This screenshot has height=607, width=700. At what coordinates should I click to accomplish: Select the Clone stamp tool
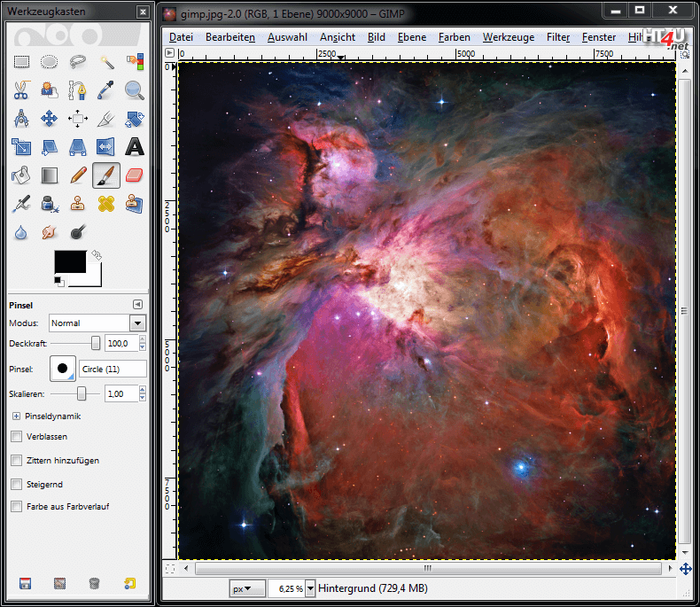point(78,204)
